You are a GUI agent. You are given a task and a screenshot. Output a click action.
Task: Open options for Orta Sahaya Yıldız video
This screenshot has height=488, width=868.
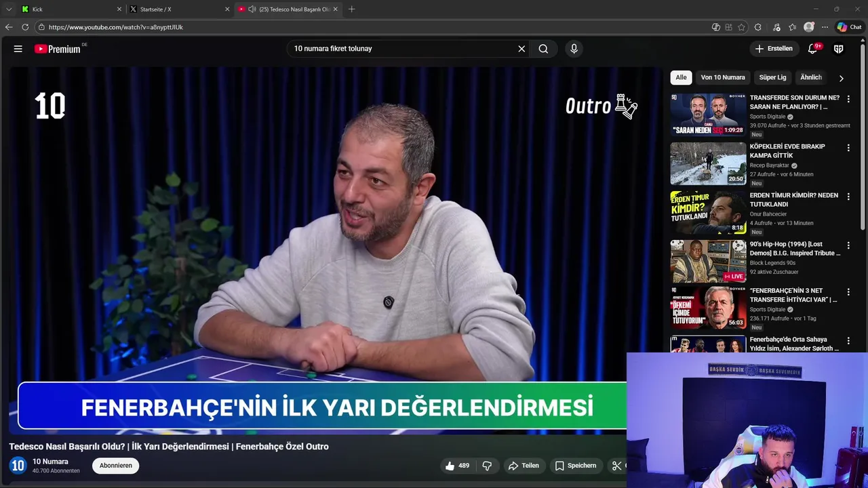click(848, 341)
